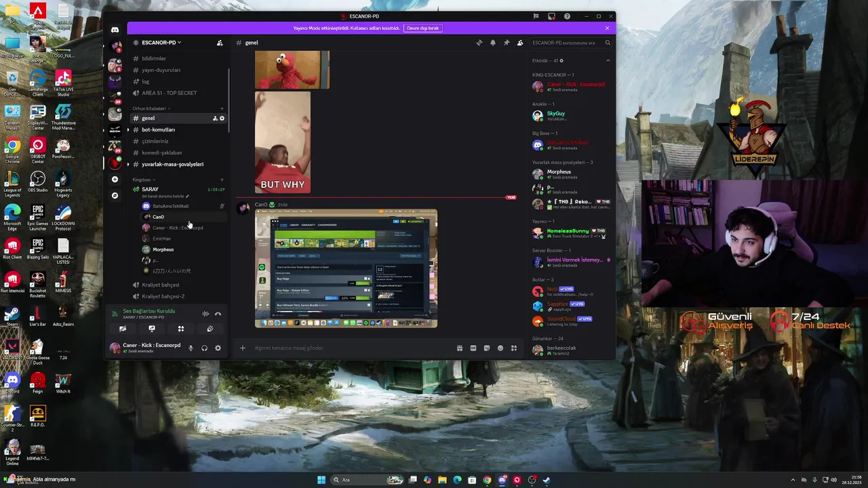Open the BUT WHY gif
Screen dimensions: 868x488
[x=283, y=142]
